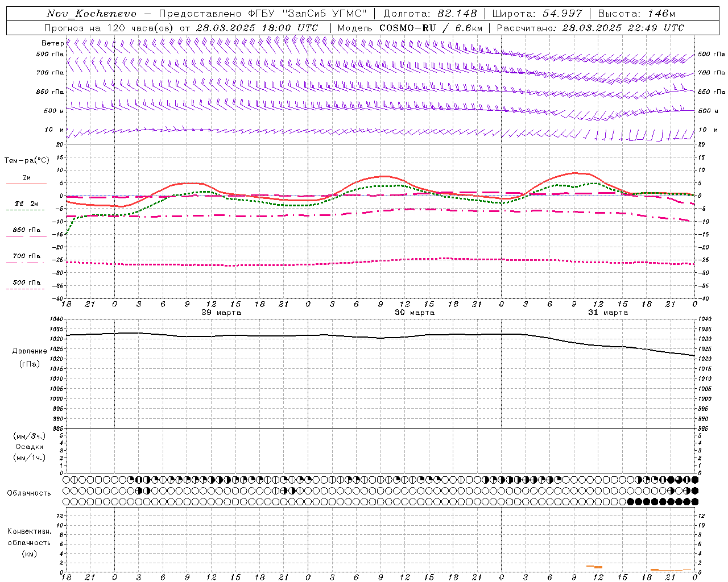Image resolution: width=728 pixels, height=582 pixels.
Task: Click the (мм/3ч.) precipitation unit label
Action: coord(30,436)
